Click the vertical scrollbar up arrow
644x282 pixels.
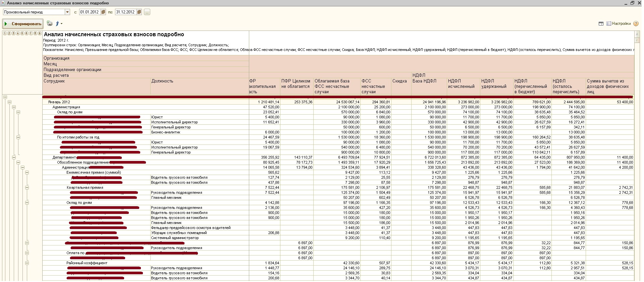coord(637,34)
